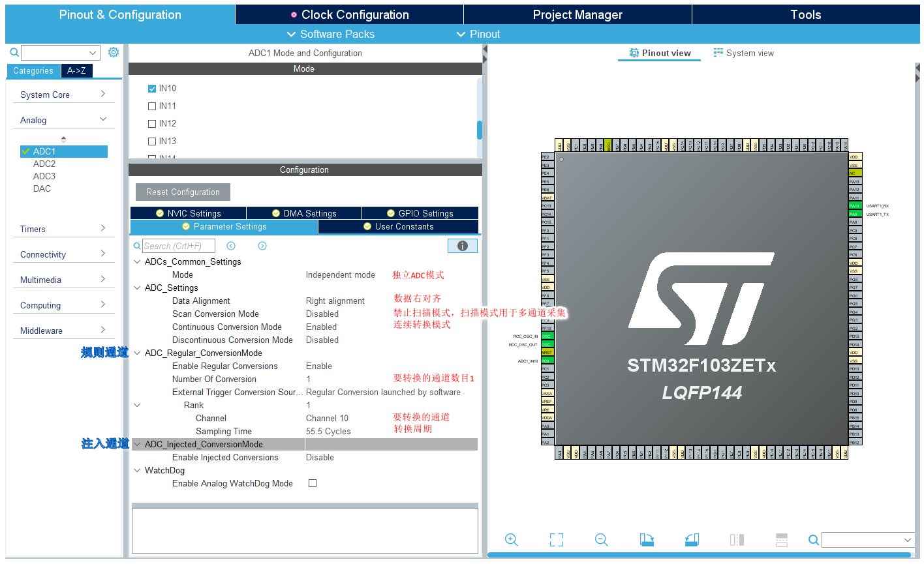Screen dimensions: 924x564
Task: Open the Clock Configuration tab
Action: point(350,14)
